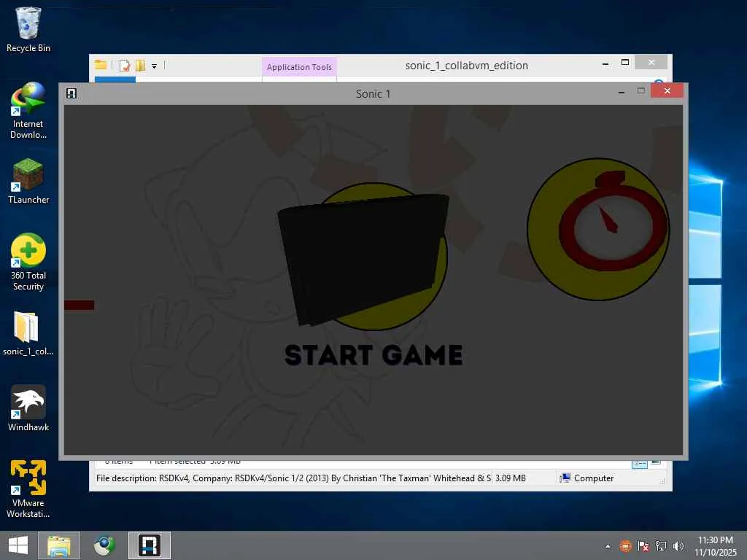
Task: Click the START GAME label
Action: click(373, 355)
